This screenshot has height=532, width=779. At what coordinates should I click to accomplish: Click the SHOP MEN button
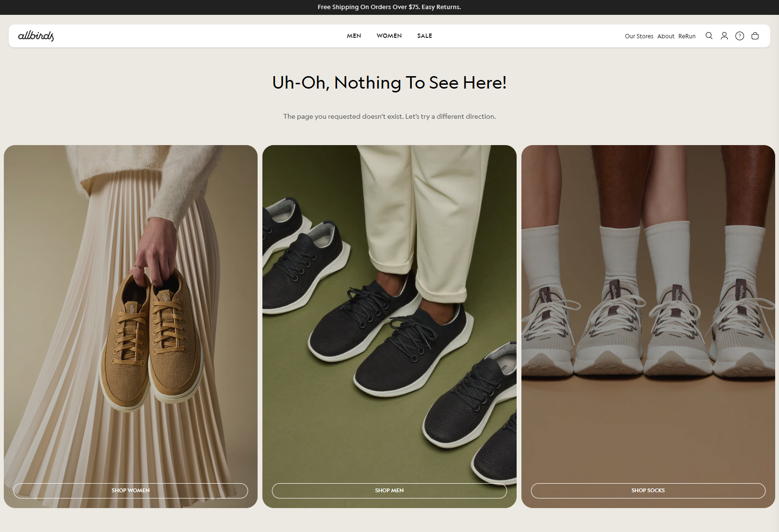[389, 490]
